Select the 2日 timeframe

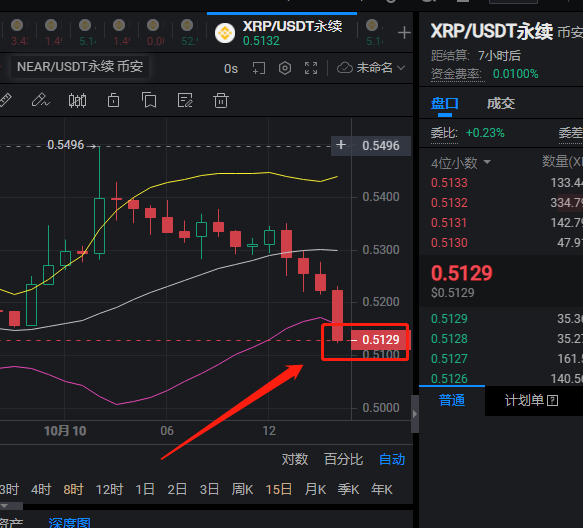pos(177,490)
